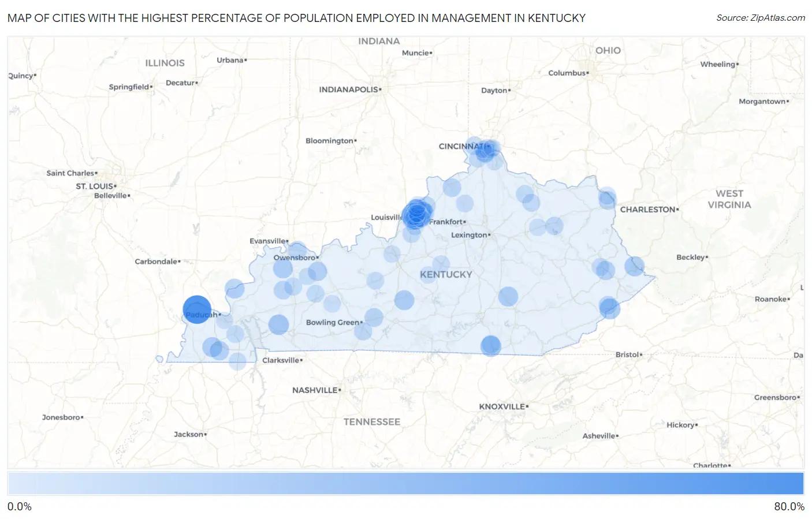This screenshot has height=519, width=812.
Task: Click the Roanoke city label
Action: point(771,299)
